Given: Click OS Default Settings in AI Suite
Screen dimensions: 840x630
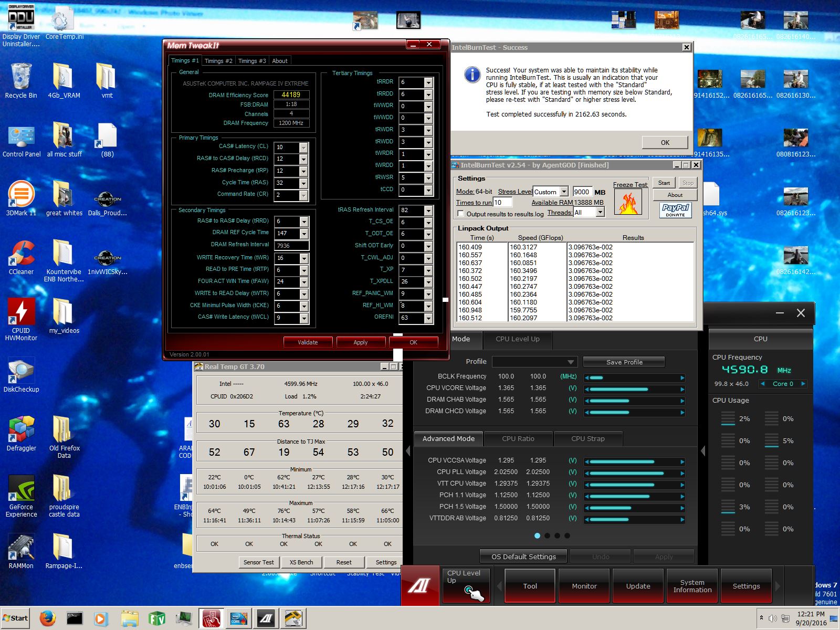Looking at the screenshot, I should [x=523, y=556].
